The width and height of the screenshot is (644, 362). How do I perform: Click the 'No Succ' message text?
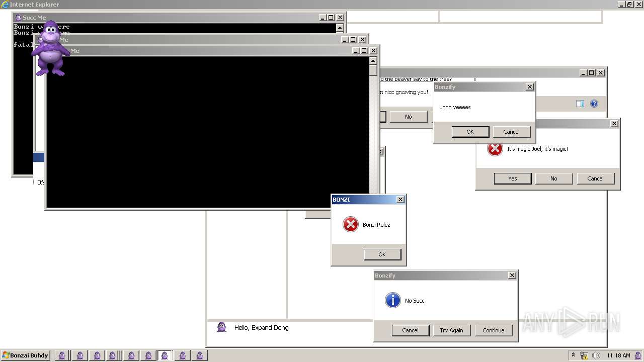[415, 301]
